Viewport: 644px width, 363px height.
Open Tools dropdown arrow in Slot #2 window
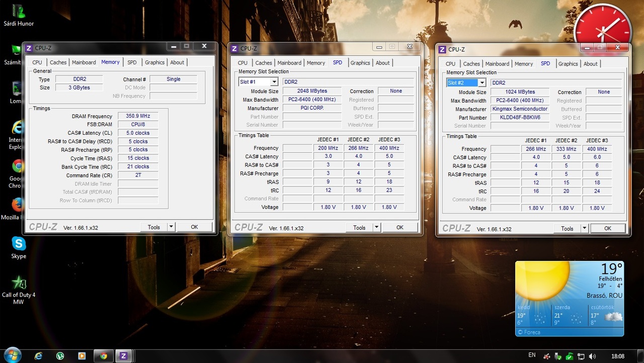tap(584, 228)
